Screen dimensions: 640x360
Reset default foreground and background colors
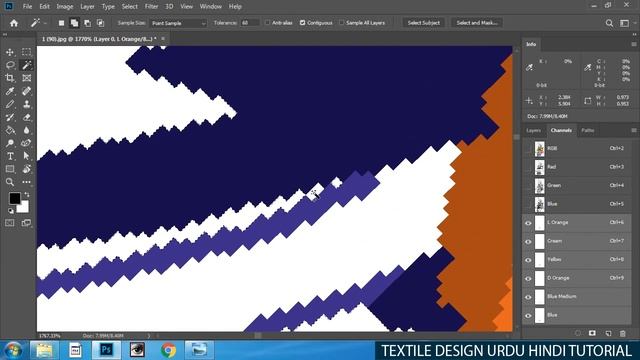tap(11, 211)
